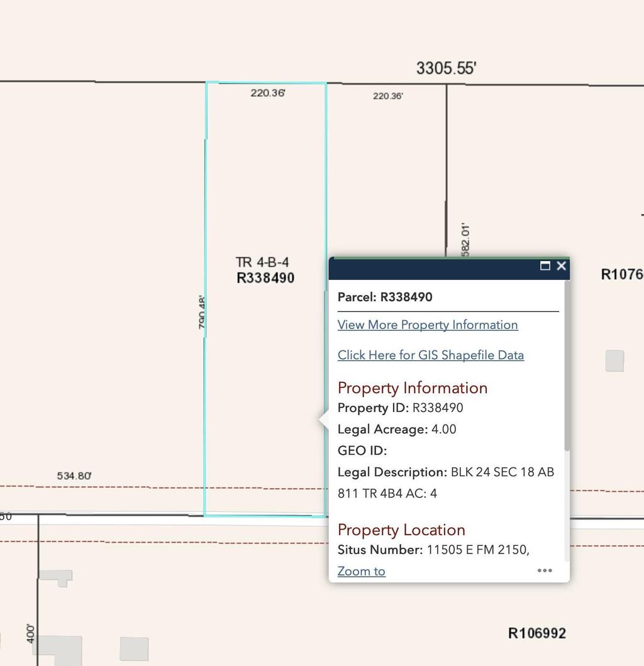This screenshot has height=666, width=644.
Task: Click the popup's vertical scrollbar
Action: point(567,365)
